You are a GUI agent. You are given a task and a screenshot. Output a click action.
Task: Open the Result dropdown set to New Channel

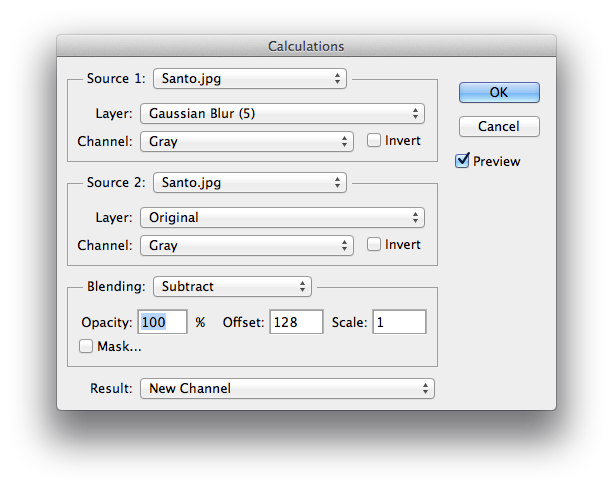(x=286, y=388)
